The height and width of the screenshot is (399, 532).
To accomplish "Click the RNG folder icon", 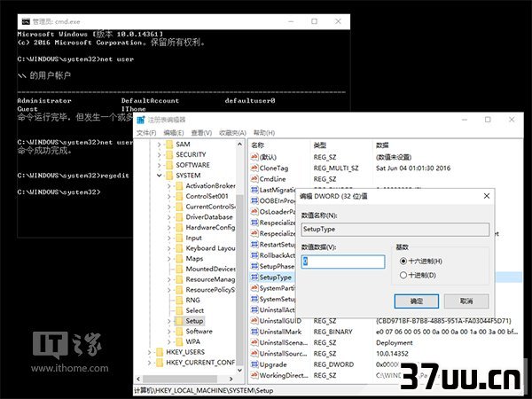I will 179,300.
